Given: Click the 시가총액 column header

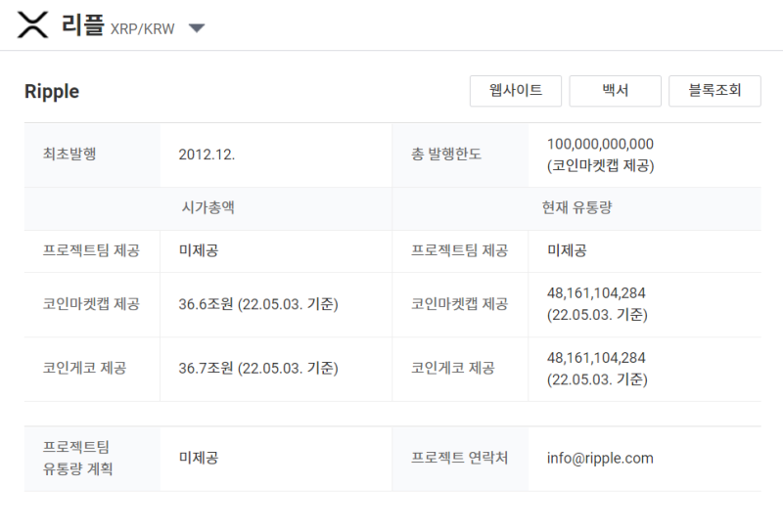Looking at the screenshot, I should click(x=207, y=207).
